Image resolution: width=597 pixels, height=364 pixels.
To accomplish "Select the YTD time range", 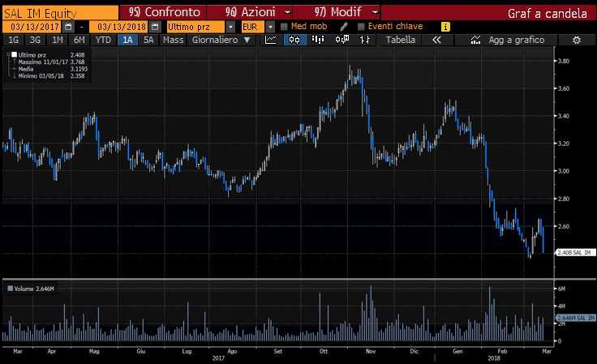I will (103, 40).
